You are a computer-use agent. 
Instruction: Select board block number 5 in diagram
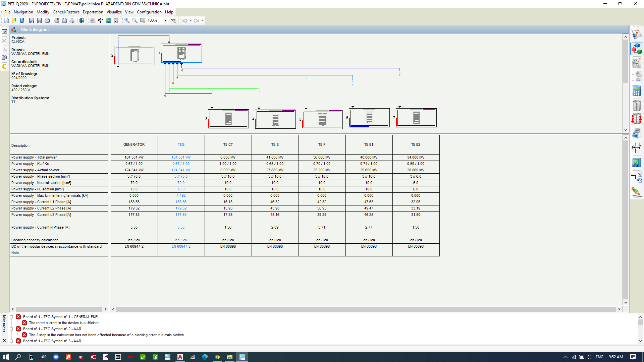(322, 119)
